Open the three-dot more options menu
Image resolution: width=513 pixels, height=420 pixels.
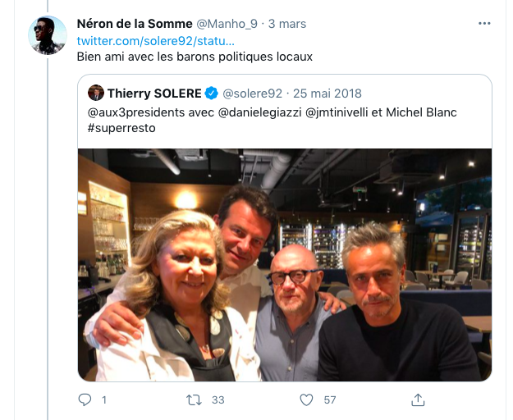(484, 24)
